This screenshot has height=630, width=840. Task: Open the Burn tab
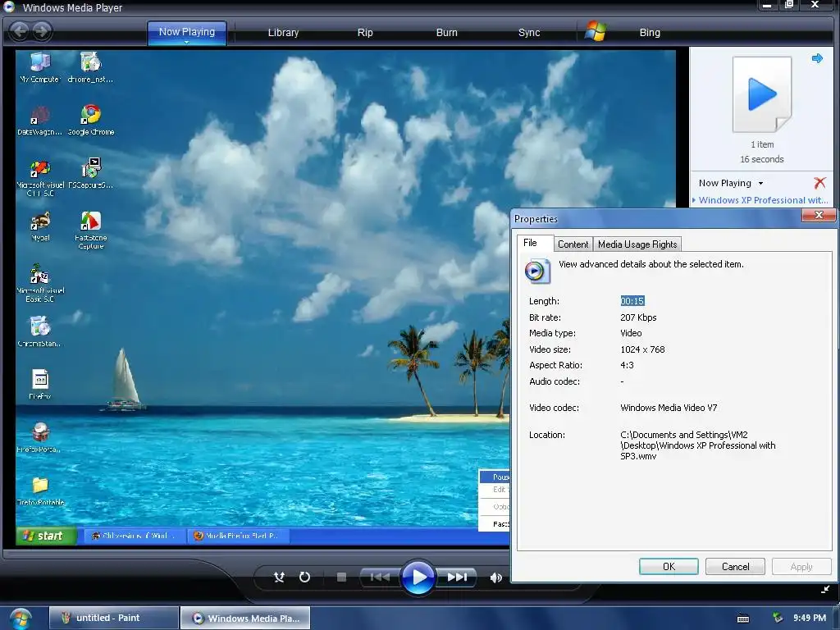tap(447, 33)
